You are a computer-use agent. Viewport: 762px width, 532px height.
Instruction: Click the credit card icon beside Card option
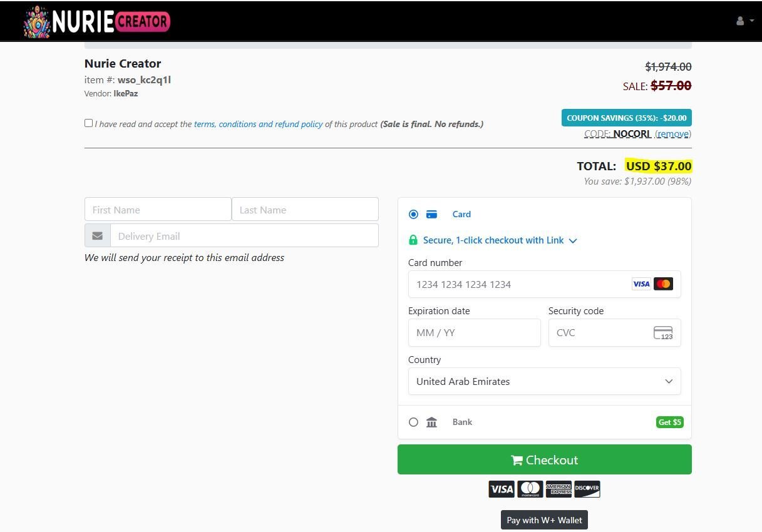click(x=431, y=214)
